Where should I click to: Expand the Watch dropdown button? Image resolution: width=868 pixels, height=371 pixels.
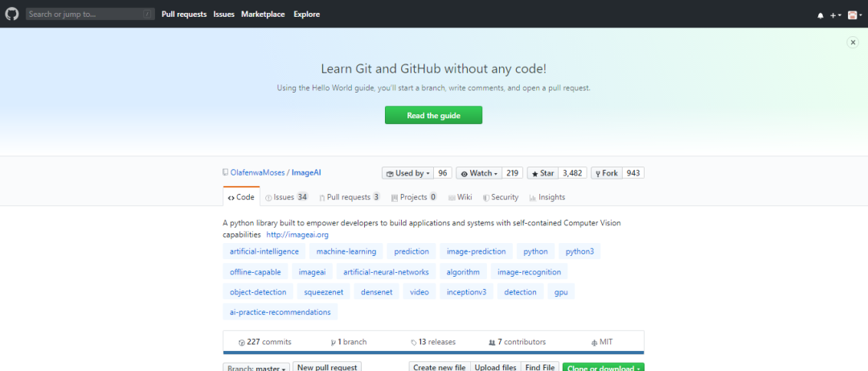[479, 174]
